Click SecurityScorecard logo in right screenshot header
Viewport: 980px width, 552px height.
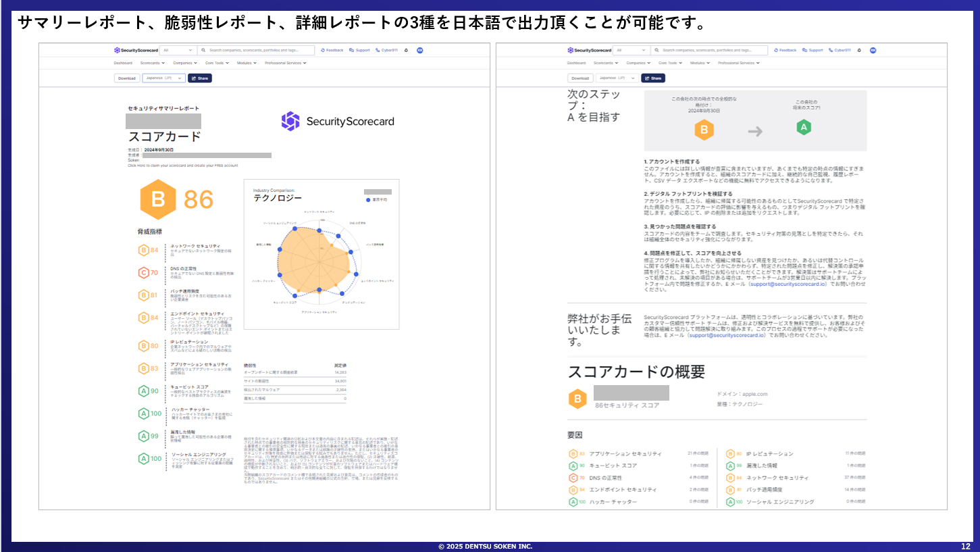coord(589,50)
